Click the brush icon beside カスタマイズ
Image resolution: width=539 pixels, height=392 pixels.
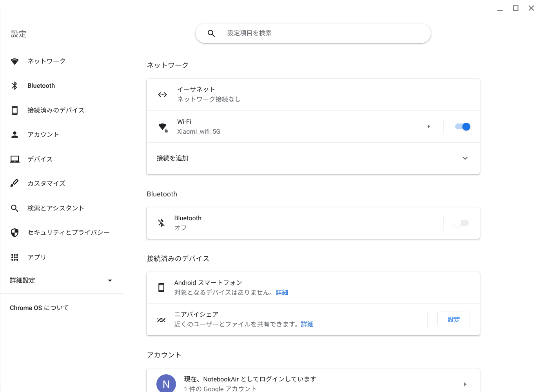[x=15, y=183]
